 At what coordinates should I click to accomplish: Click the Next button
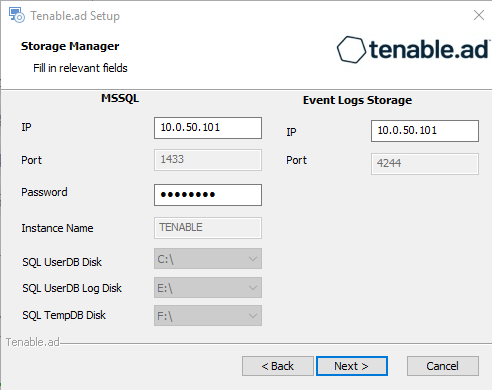click(352, 366)
